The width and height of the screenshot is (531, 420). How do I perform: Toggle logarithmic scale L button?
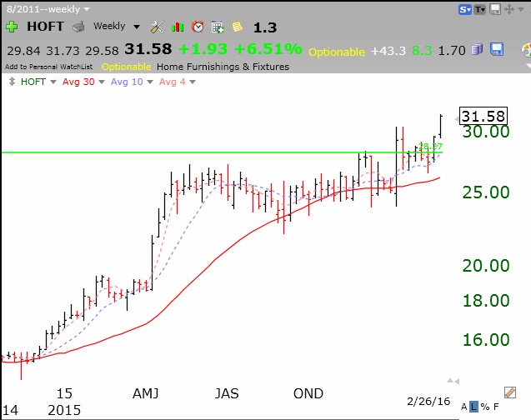pos(473,407)
